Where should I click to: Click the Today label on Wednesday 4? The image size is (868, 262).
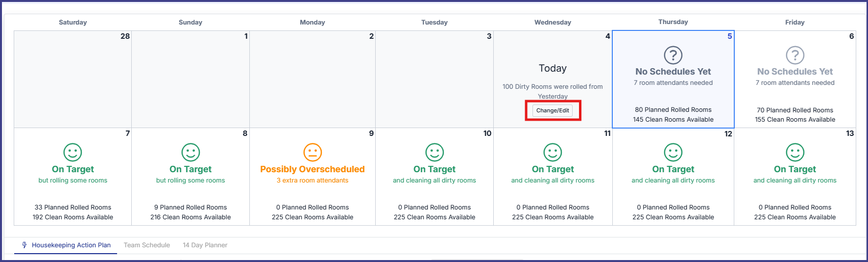(x=553, y=69)
